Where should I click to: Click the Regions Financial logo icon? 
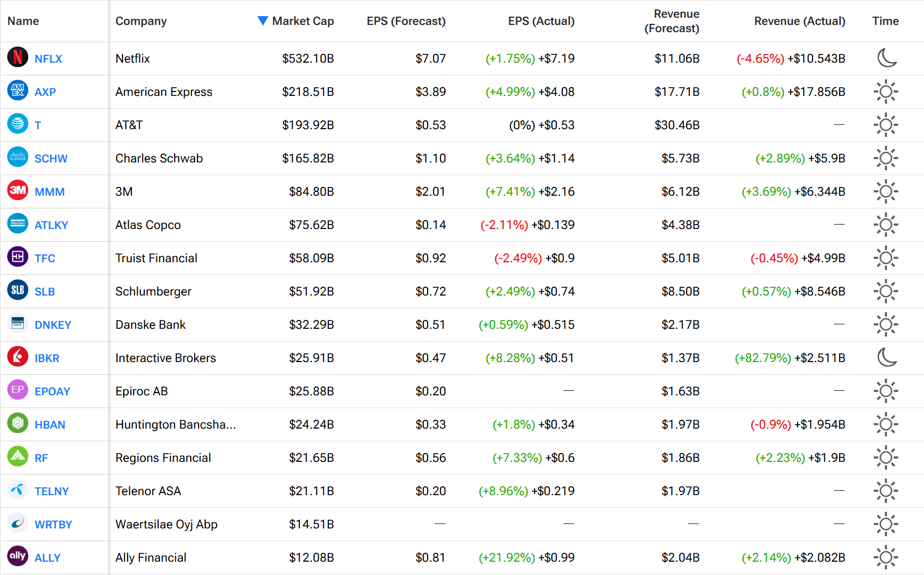[18, 456]
